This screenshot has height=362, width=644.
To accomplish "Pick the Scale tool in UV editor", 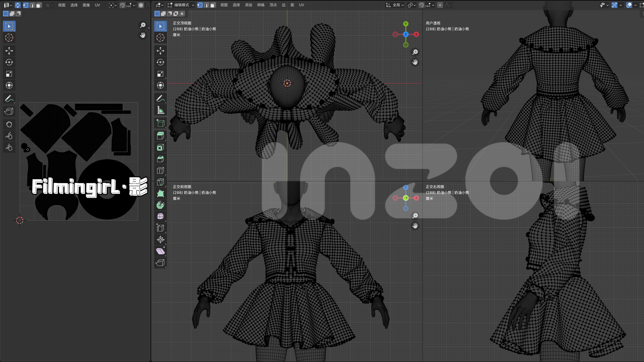I will tap(9, 74).
